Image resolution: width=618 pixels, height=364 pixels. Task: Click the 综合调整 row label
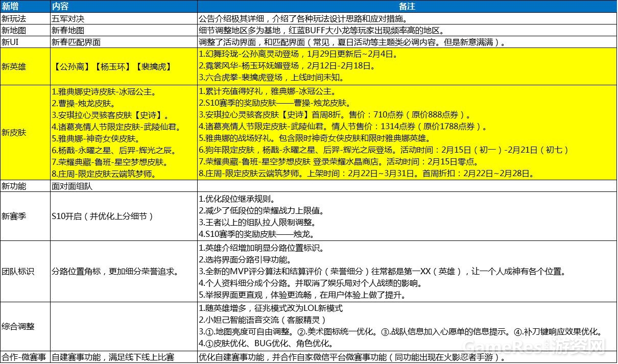[x=17, y=326]
